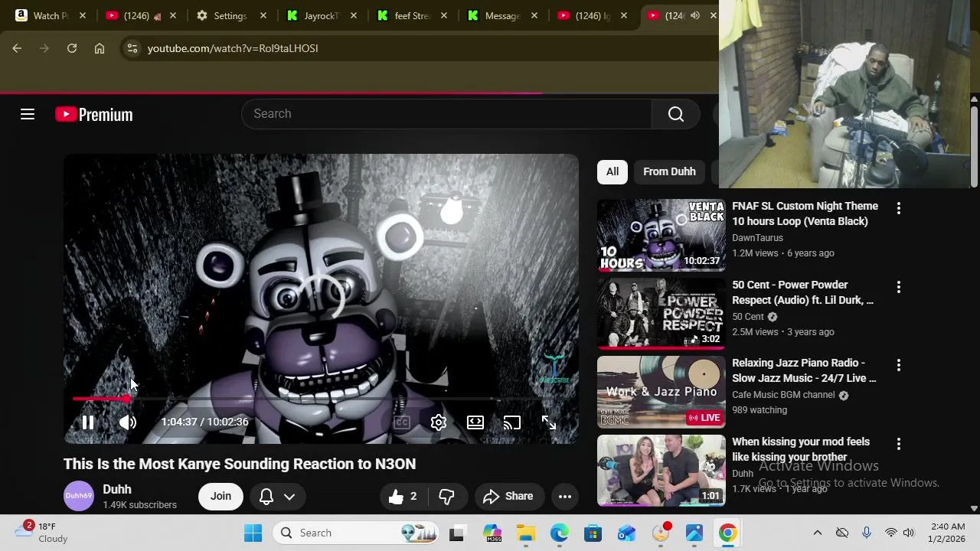
Task: Open options for 50 Cent Power Powder video
Action: pyautogui.click(x=899, y=287)
